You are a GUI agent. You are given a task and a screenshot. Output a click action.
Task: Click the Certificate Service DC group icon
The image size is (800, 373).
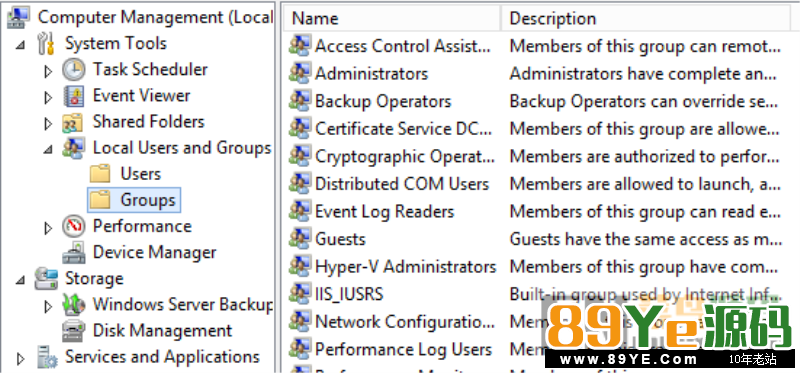click(x=299, y=129)
